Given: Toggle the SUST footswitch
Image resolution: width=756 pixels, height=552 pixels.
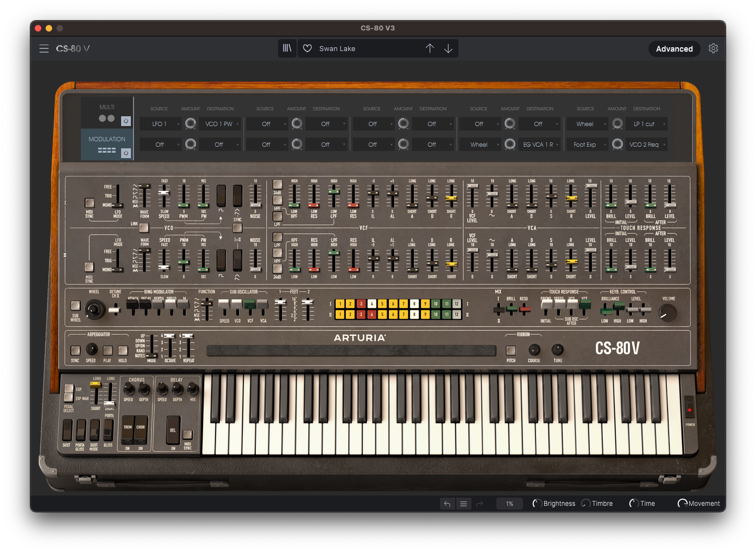Looking at the screenshot, I should point(67,430).
